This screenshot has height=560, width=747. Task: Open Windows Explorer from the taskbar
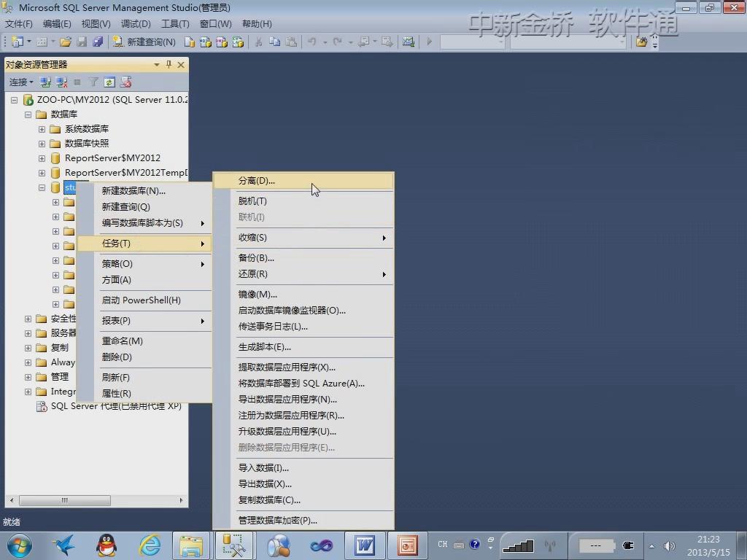click(190, 545)
